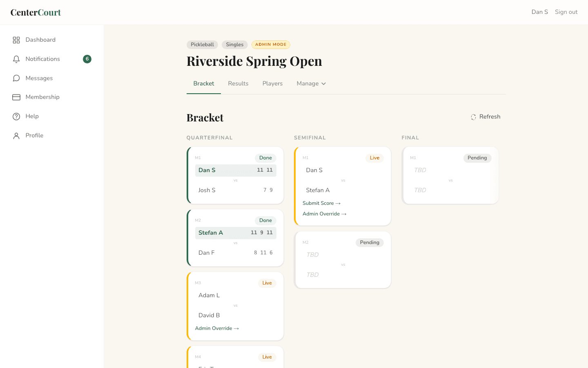Screen dimensions: 588x368
Task: Click the Help question mark icon
Action: pos(16,117)
